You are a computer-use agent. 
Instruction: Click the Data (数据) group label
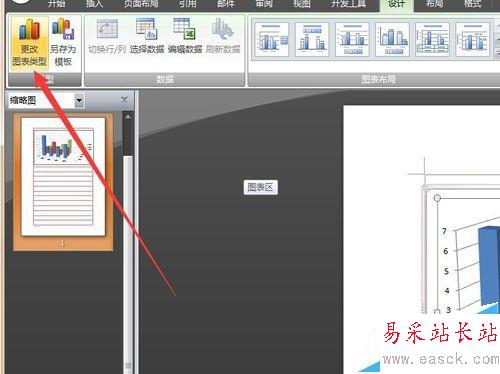click(165, 79)
